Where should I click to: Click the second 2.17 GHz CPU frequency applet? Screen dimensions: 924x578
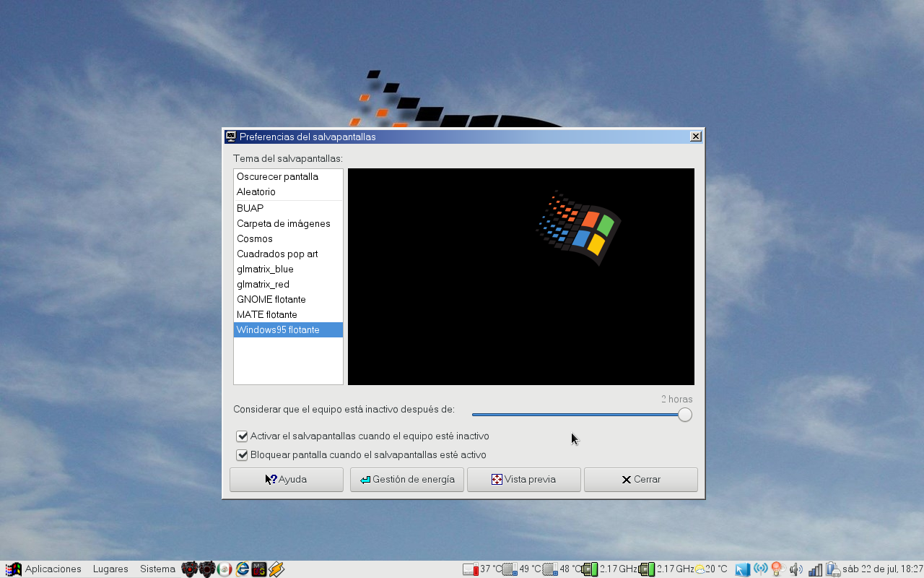click(666, 569)
